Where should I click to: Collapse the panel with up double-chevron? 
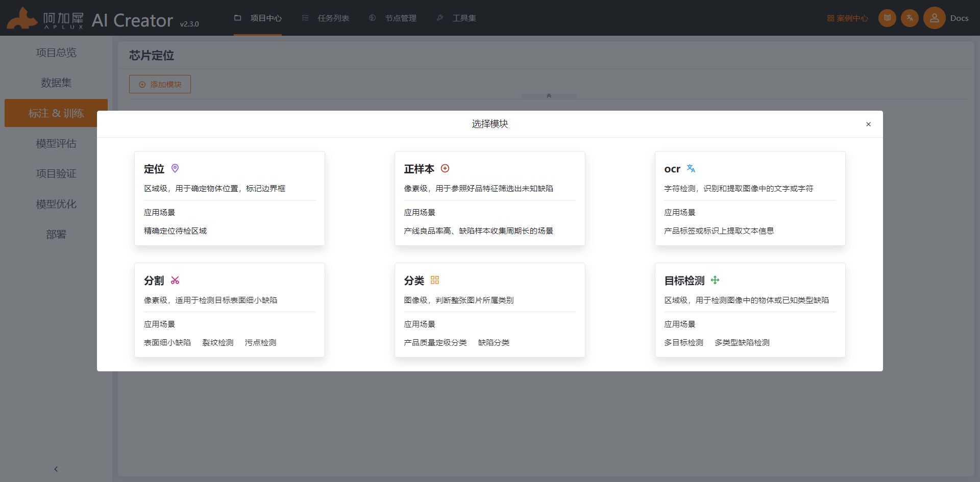point(549,96)
